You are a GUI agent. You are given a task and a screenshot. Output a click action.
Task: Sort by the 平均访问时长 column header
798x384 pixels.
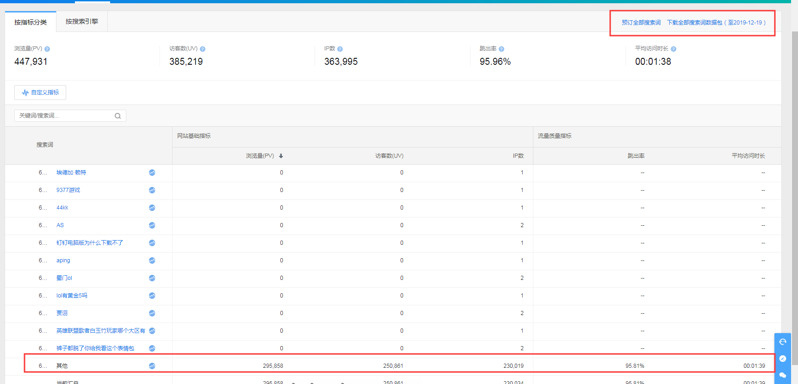[x=749, y=156]
